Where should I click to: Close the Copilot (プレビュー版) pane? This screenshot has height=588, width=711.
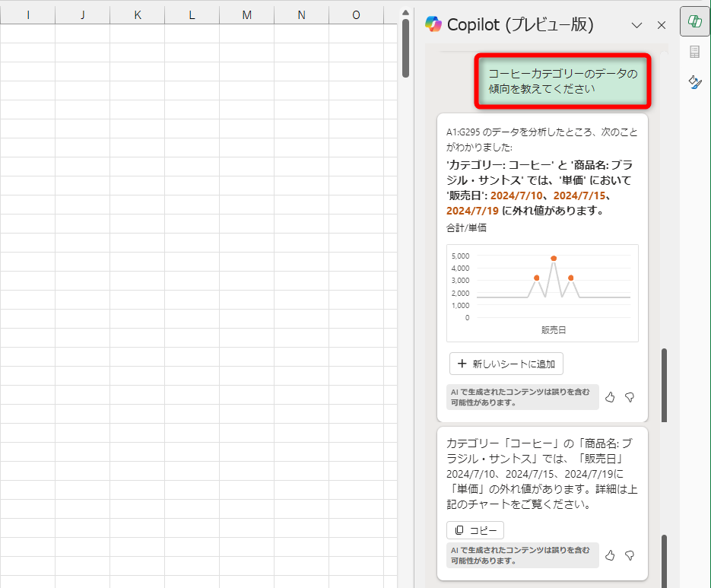point(660,24)
